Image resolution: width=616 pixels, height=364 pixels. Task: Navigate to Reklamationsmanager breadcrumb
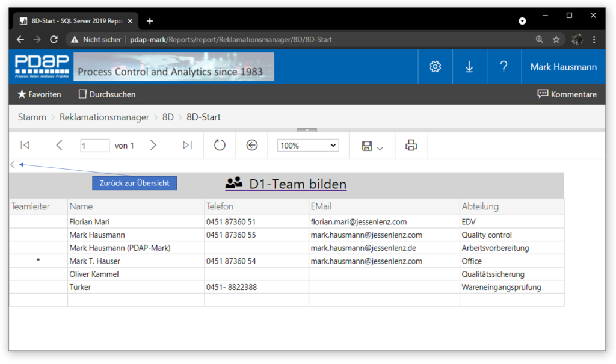(x=104, y=117)
